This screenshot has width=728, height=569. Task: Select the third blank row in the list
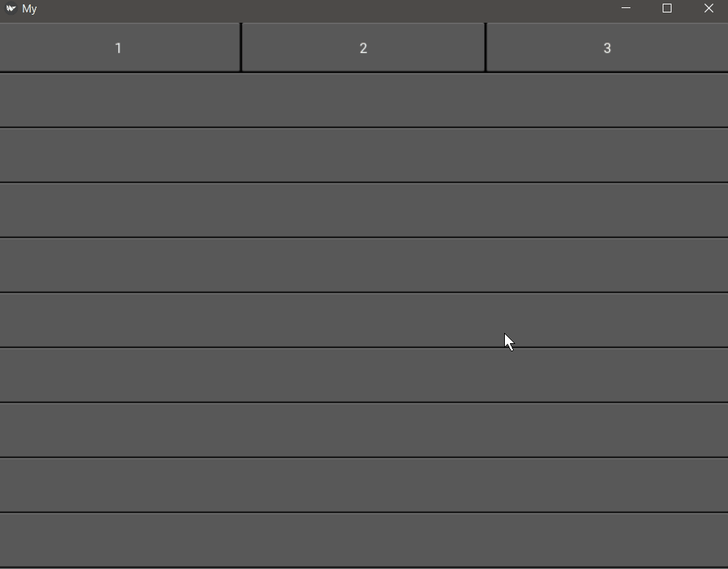pos(364,210)
